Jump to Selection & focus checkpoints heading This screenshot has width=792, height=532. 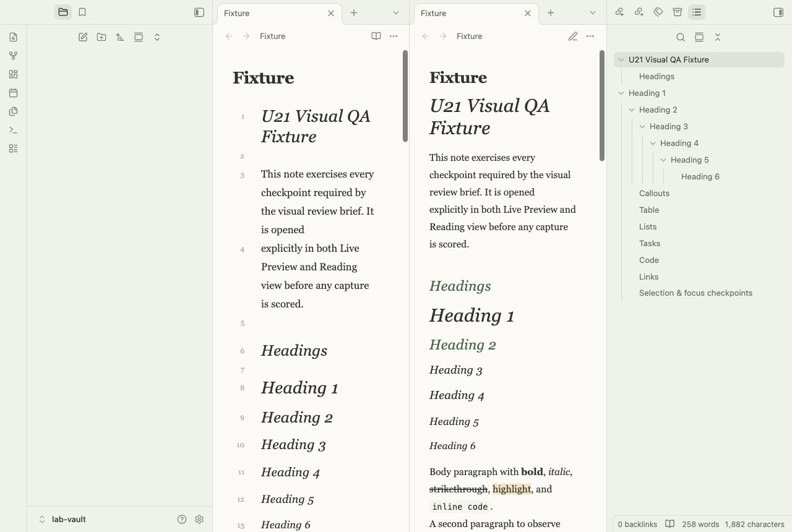(x=695, y=293)
